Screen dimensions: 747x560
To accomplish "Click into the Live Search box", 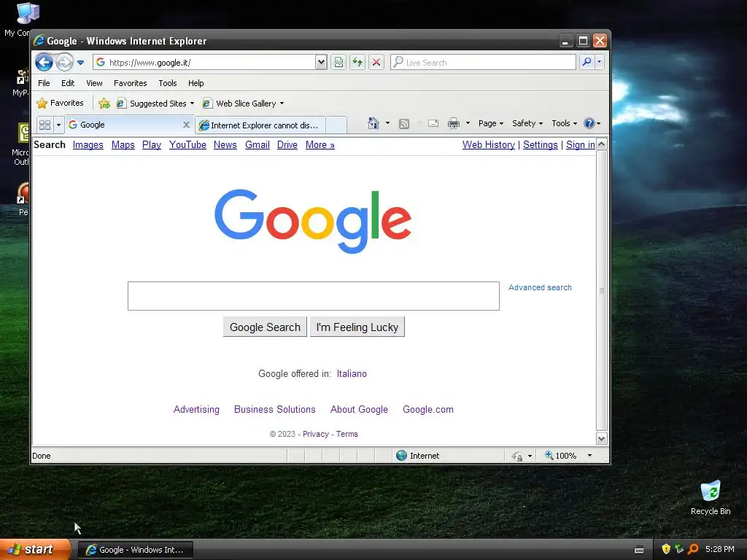I will pos(483,63).
